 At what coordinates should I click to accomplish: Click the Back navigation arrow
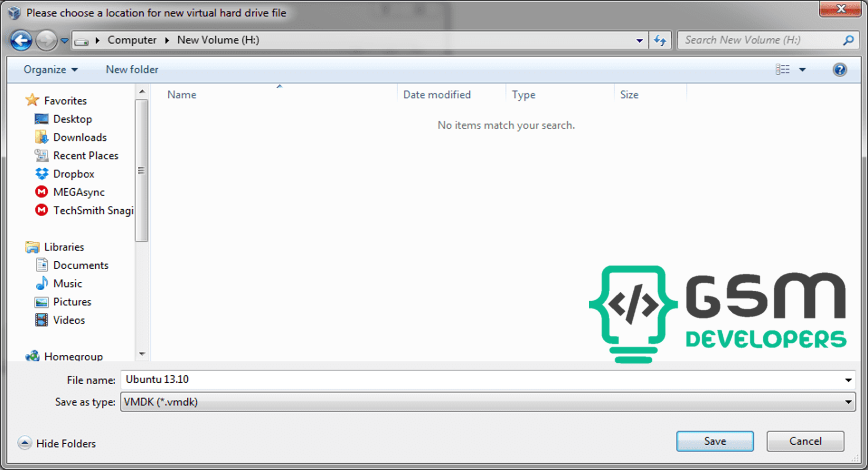click(21, 40)
